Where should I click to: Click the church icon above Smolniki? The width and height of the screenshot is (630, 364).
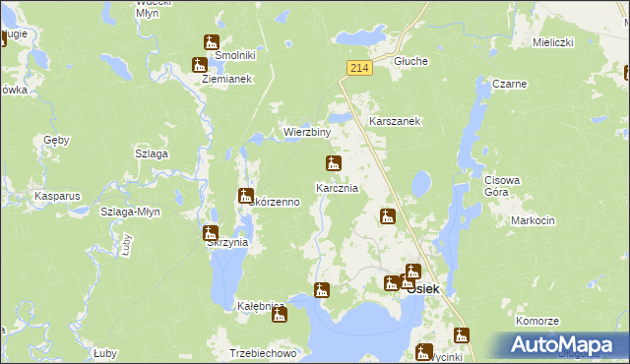point(212,42)
